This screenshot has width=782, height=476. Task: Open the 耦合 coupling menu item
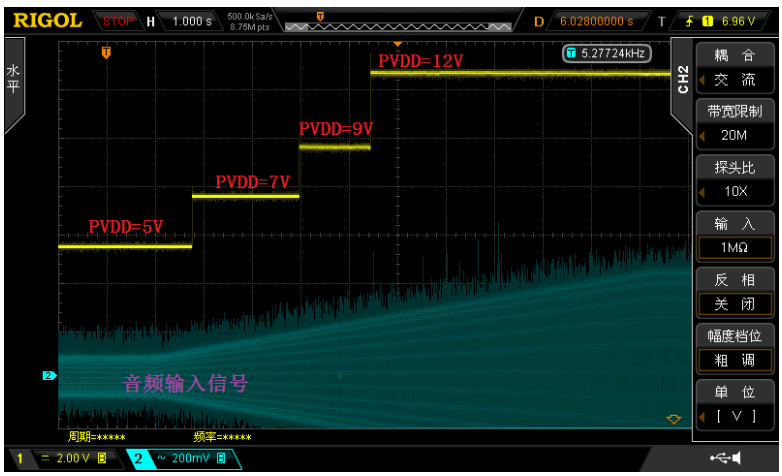tap(735, 55)
